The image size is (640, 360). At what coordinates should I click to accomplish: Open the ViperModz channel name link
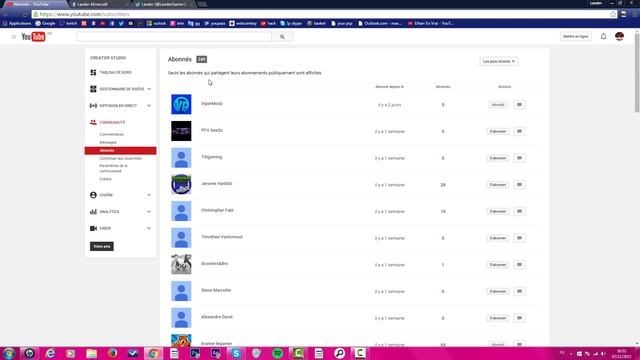211,104
